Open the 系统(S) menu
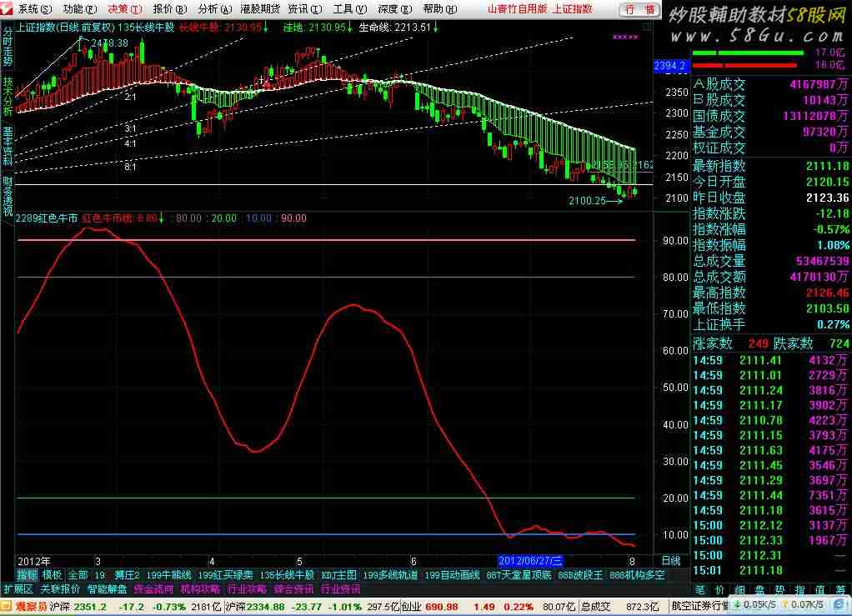 click(35, 9)
